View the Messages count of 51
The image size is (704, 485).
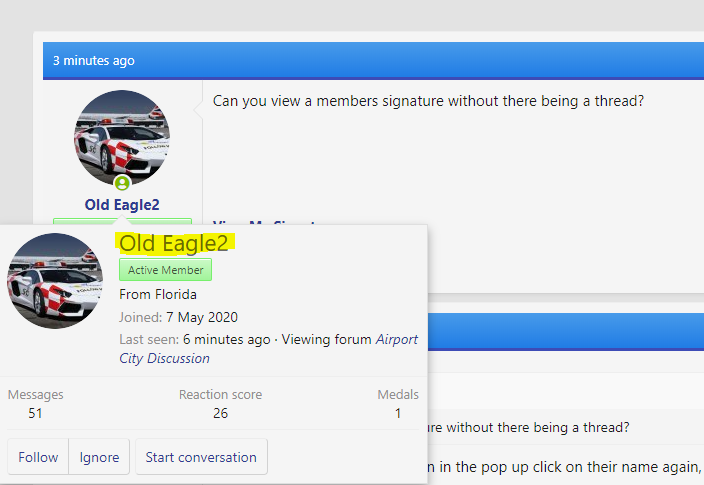click(35, 413)
